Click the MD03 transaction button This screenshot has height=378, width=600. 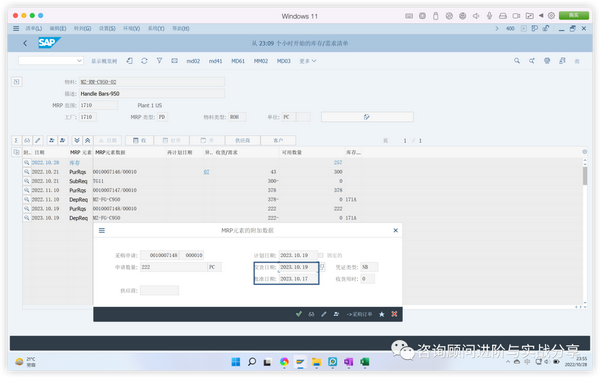(x=284, y=61)
